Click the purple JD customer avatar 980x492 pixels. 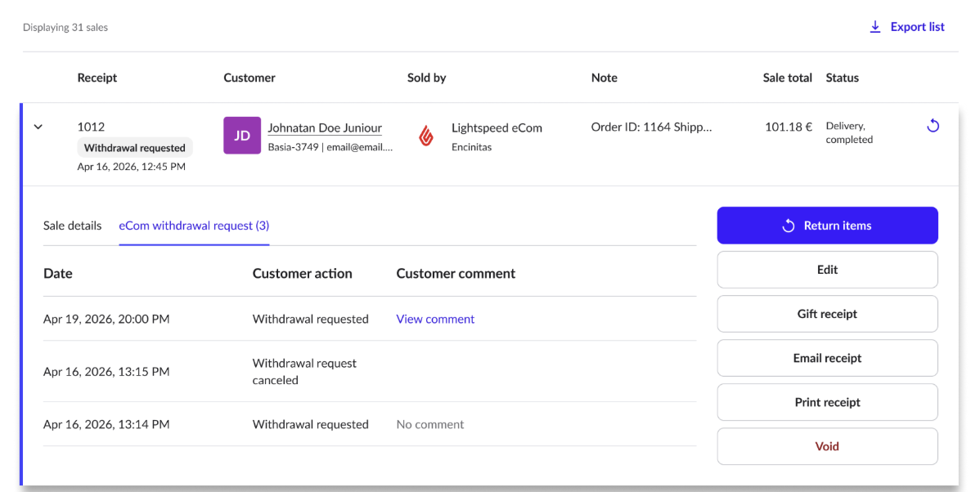[242, 136]
